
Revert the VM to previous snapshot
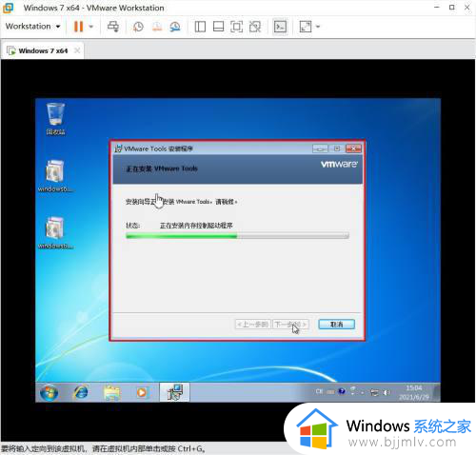[157, 27]
